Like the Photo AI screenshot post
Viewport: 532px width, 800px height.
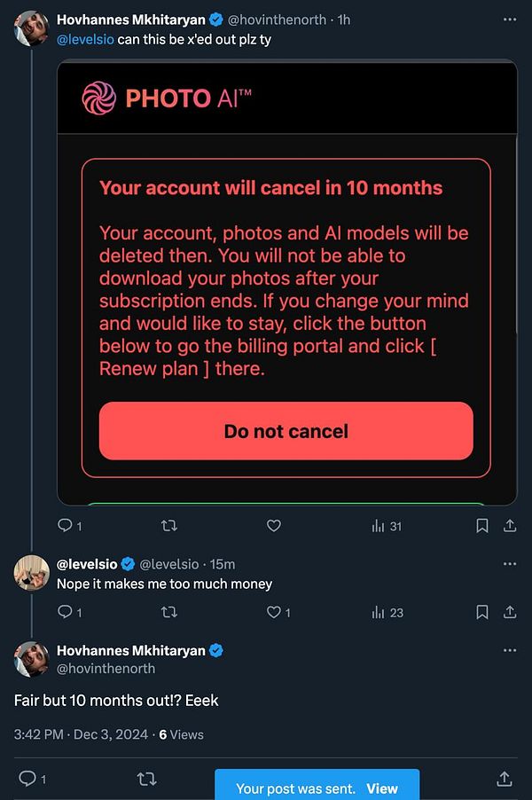pyautogui.click(x=274, y=526)
